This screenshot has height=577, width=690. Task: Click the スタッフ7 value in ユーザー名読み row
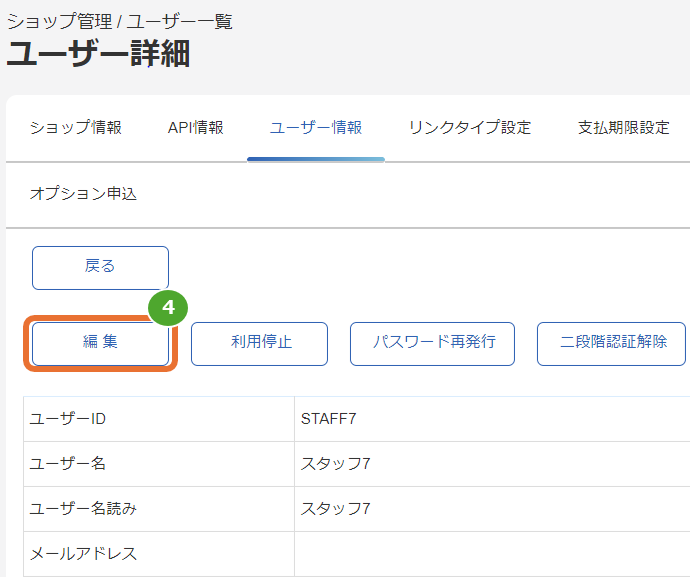click(x=335, y=508)
